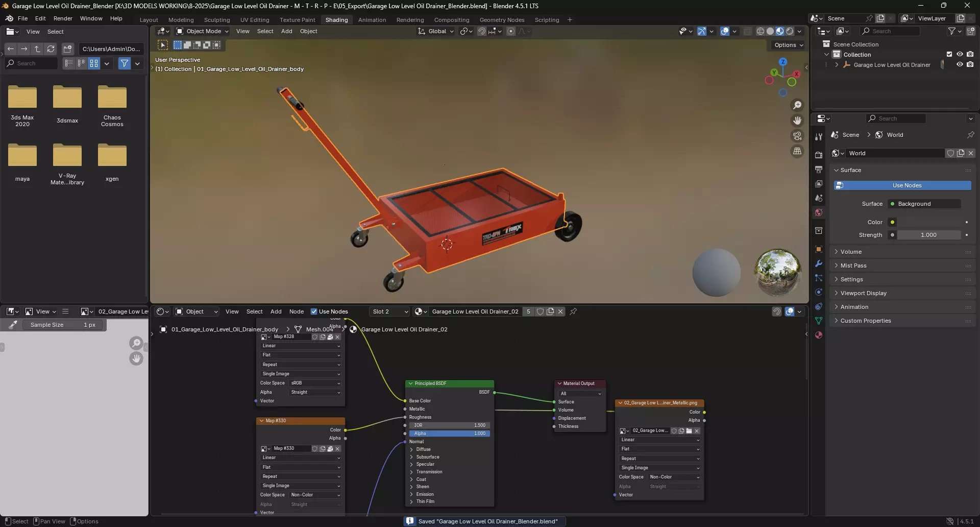Open the Particles properties tab
This screenshot has width=980, height=527.
click(x=819, y=278)
